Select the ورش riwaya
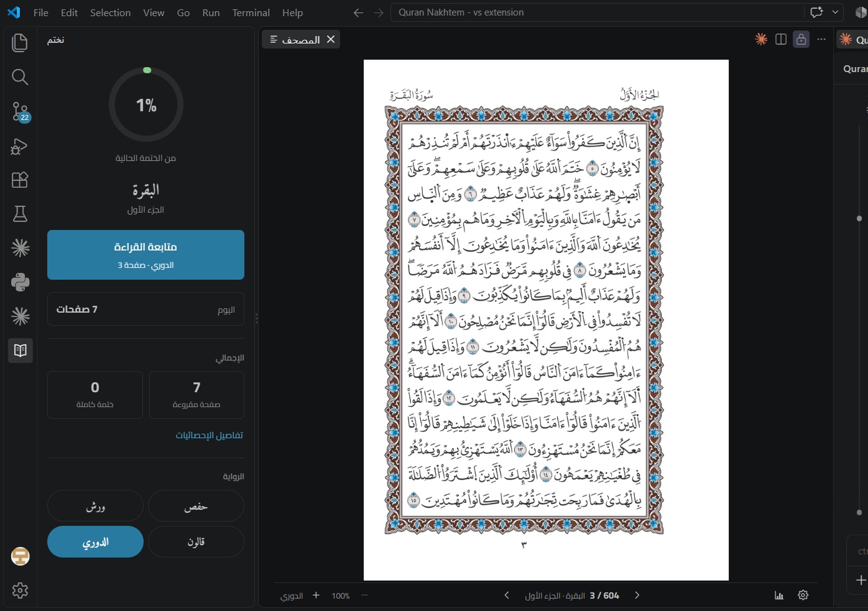868x611 pixels. pos(95,506)
